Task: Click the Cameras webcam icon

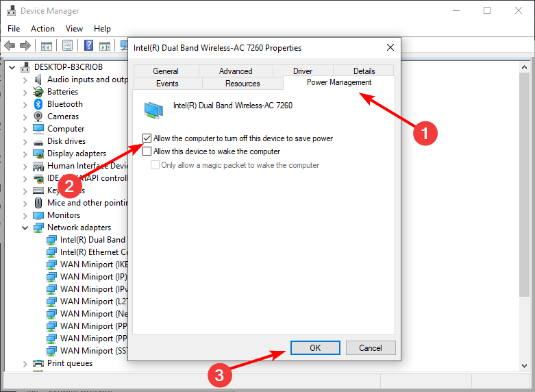Action: [x=38, y=117]
